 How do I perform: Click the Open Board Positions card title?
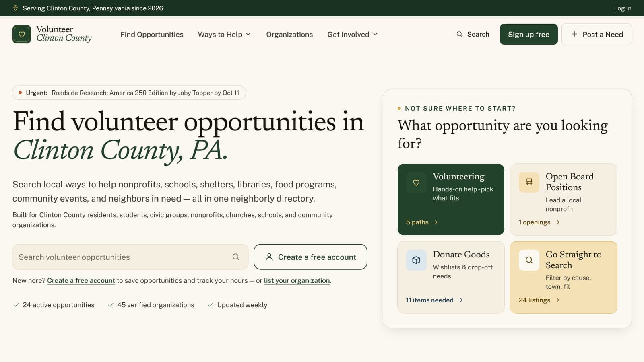[570, 182]
